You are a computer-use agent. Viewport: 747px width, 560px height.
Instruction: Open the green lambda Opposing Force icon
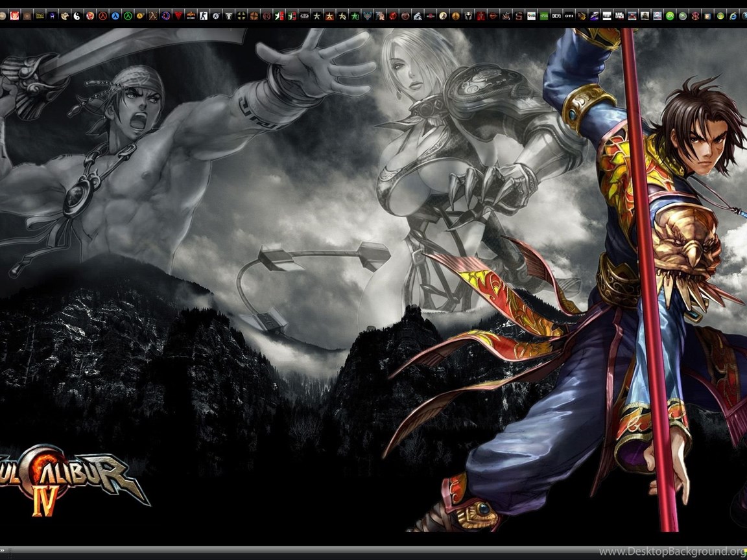tap(128, 16)
